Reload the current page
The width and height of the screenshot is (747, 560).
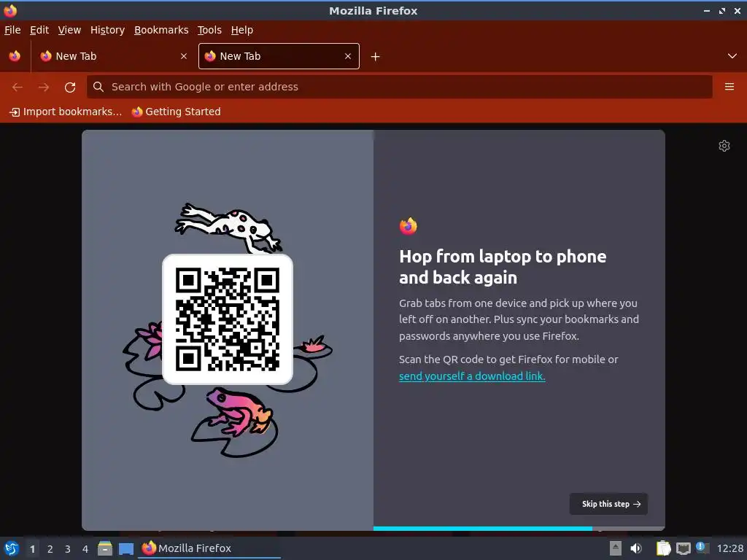click(x=70, y=87)
